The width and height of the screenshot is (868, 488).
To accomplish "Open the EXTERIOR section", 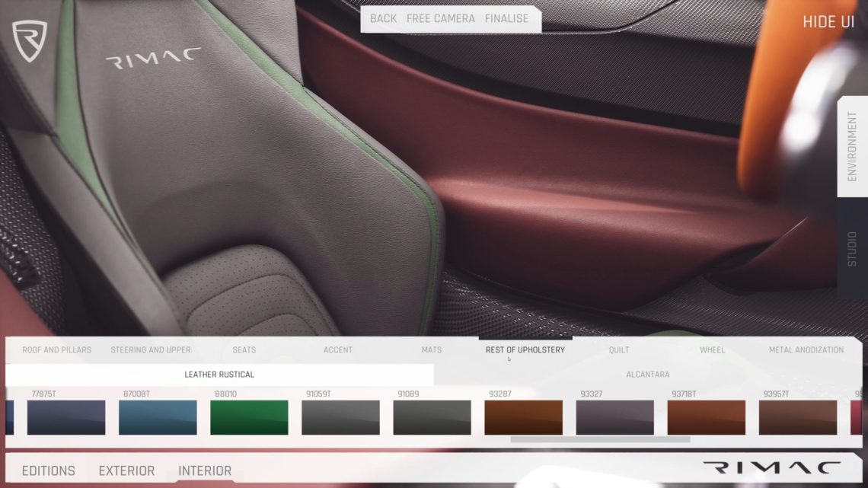I will click(x=126, y=470).
